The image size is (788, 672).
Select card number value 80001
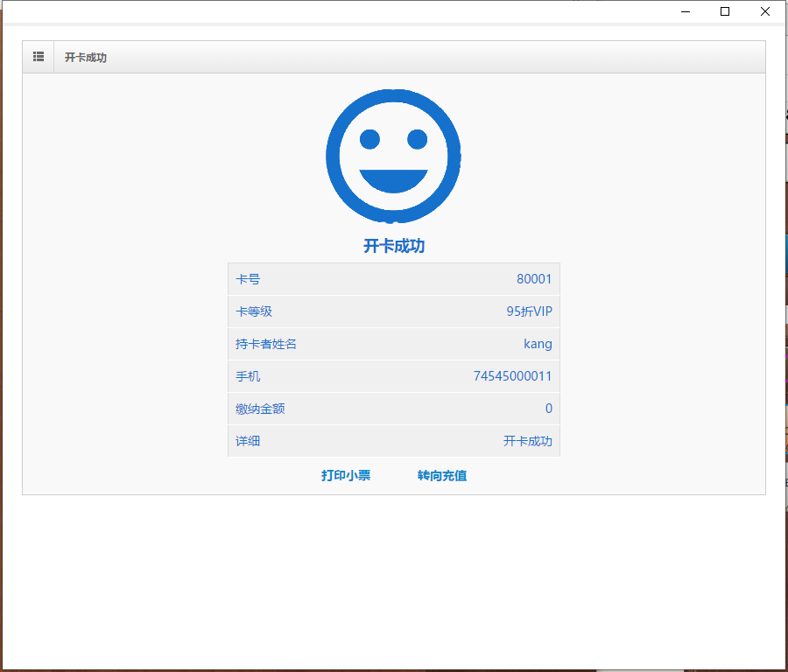pyautogui.click(x=534, y=279)
